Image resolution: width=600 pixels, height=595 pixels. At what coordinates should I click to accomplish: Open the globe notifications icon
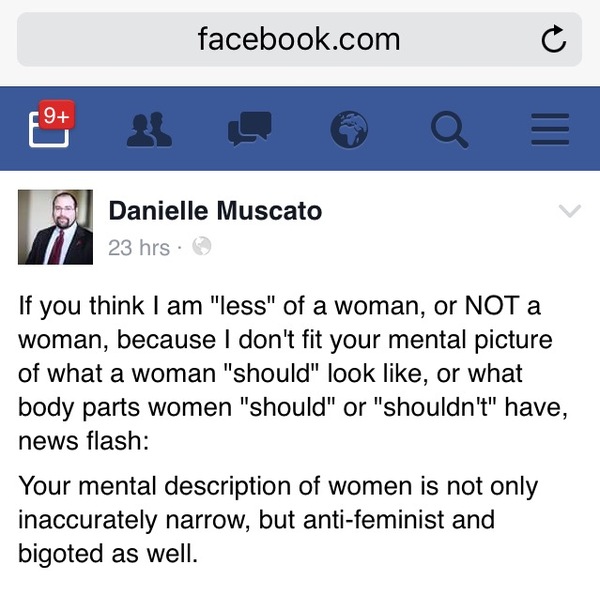(x=349, y=129)
